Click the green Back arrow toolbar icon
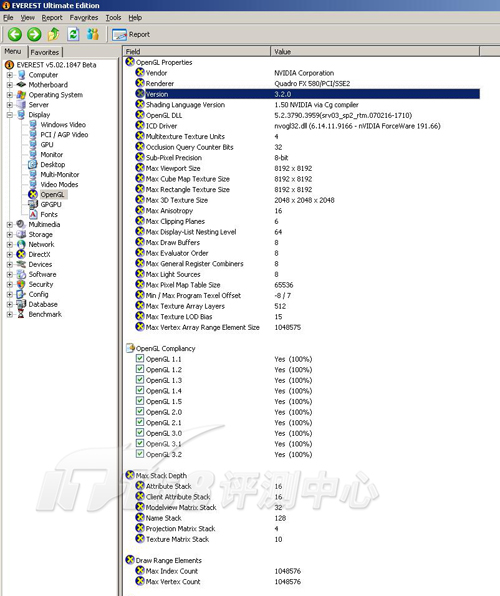 click(15, 34)
